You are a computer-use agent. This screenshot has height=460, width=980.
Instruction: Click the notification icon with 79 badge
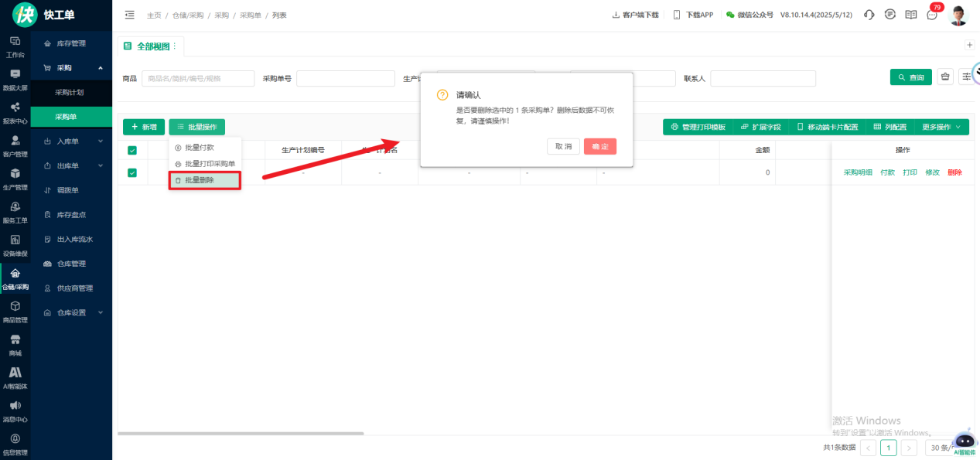[932, 15]
